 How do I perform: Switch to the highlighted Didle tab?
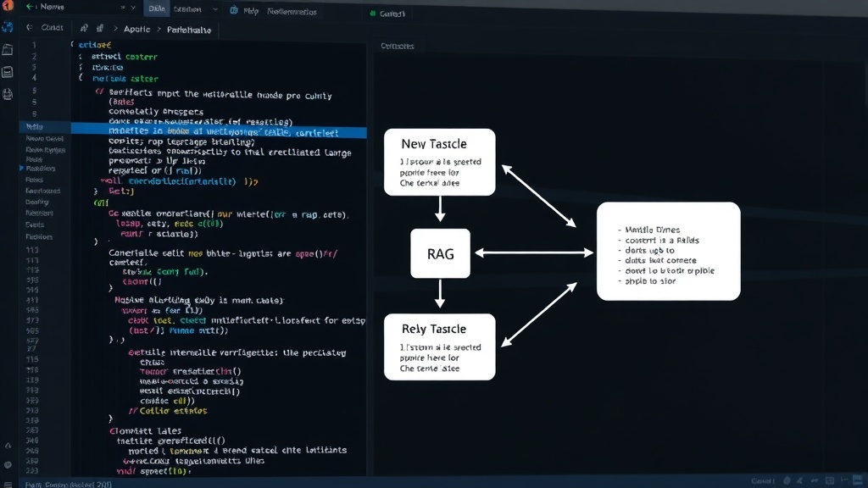pyautogui.click(x=157, y=8)
